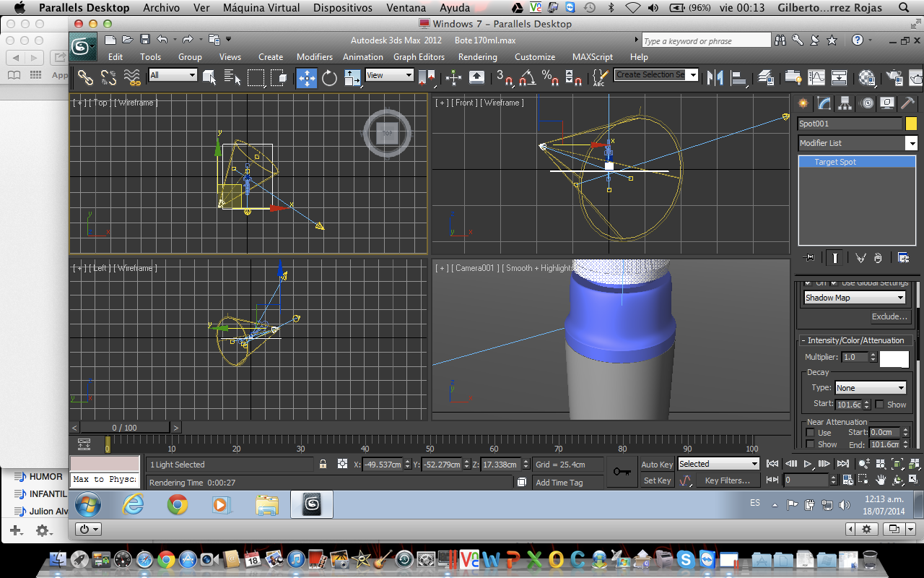Click the Unlink Selection tool
The width and height of the screenshot is (924, 578).
[108, 77]
